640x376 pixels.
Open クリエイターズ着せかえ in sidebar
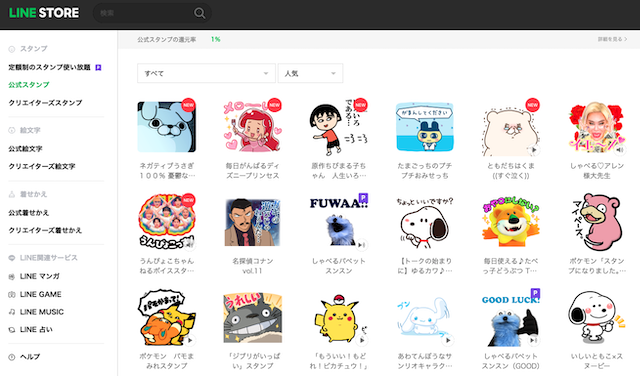45,230
